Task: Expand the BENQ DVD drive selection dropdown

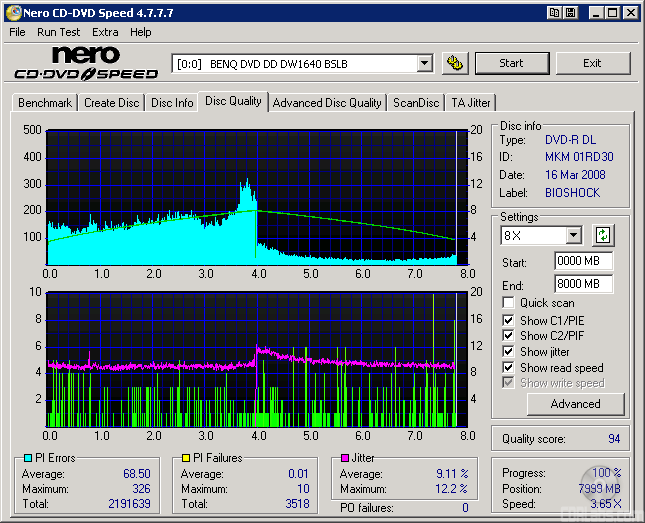Action: click(424, 63)
